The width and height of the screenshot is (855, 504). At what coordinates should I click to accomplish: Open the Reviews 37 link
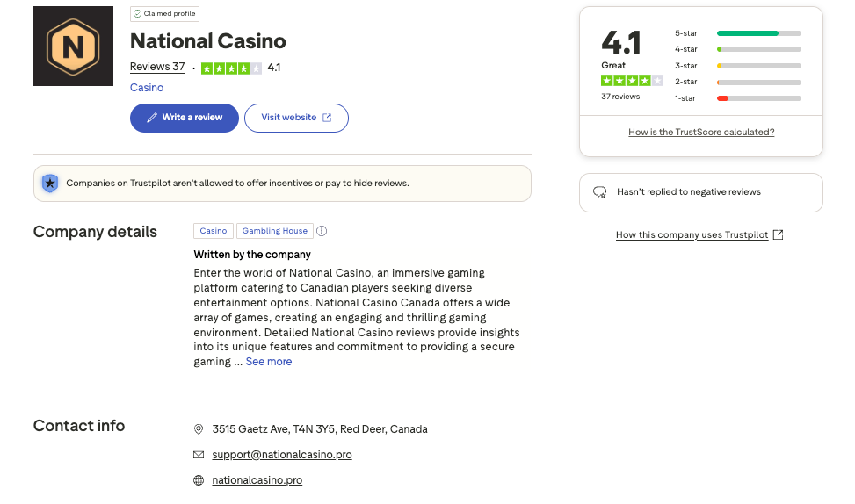point(157,67)
